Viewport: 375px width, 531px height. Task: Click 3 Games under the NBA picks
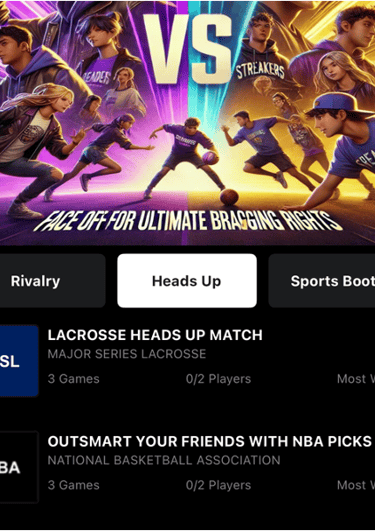(x=74, y=485)
